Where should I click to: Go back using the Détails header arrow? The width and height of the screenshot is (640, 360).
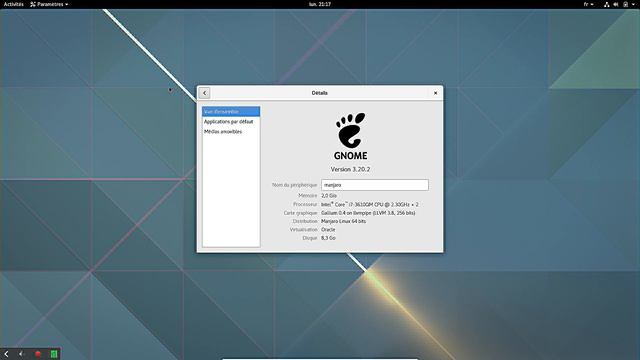tap(204, 93)
